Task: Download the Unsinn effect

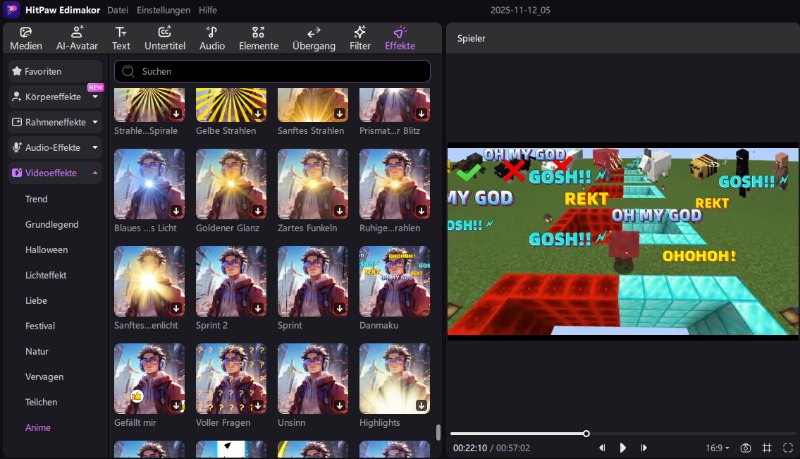Action: 339,405
